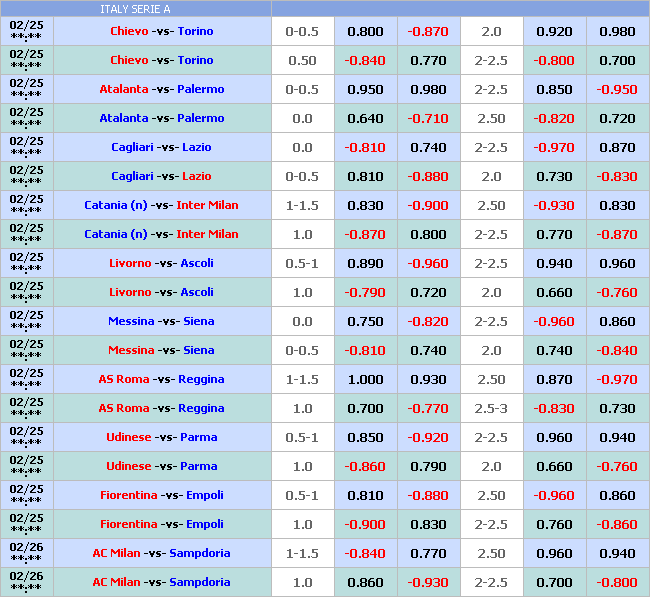Screen dimensions: 650x597
Task: Pick 0.660 odds for Udinese vs Parma
Action: (x=554, y=466)
